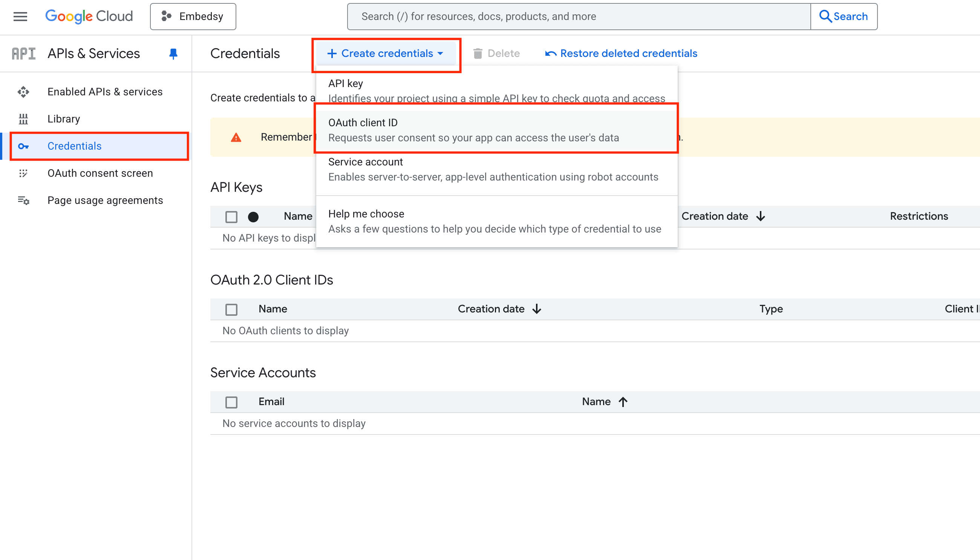The image size is (980, 560).
Task: Sort API Keys by Creation date arrow
Action: click(x=760, y=216)
